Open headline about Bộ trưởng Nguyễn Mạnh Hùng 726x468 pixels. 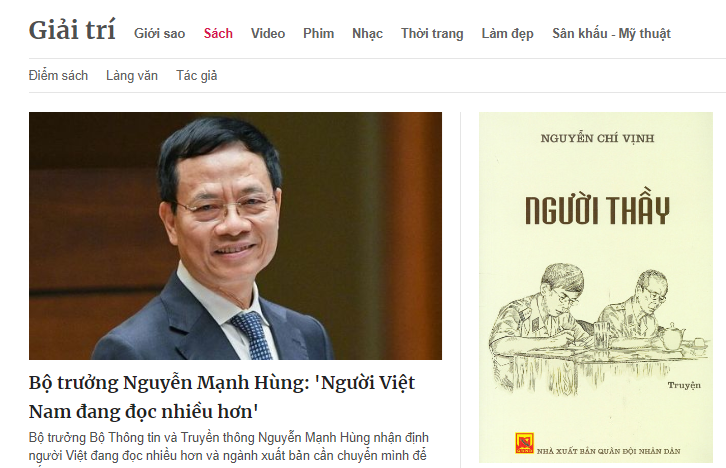(222, 397)
